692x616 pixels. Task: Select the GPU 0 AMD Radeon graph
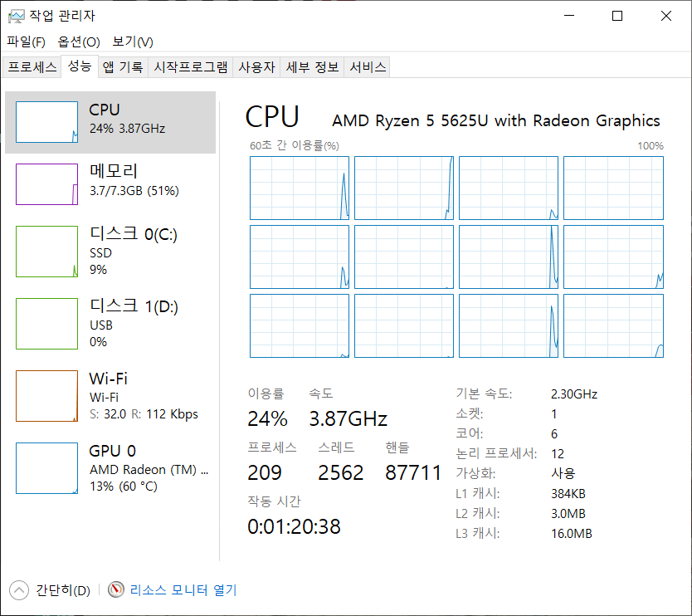point(47,468)
